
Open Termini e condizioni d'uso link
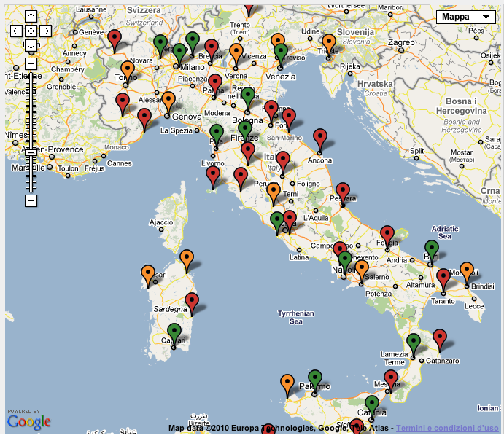[447, 428]
